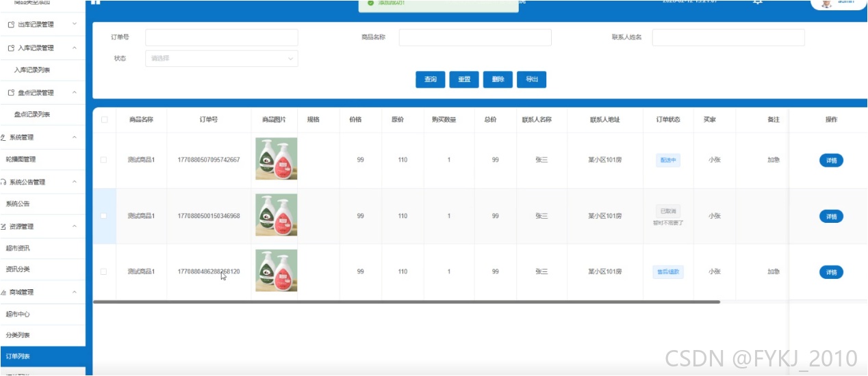Viewport: 868px width, 376px height.
Task: Open the 状态 dropdown selector
Action: 222,59
